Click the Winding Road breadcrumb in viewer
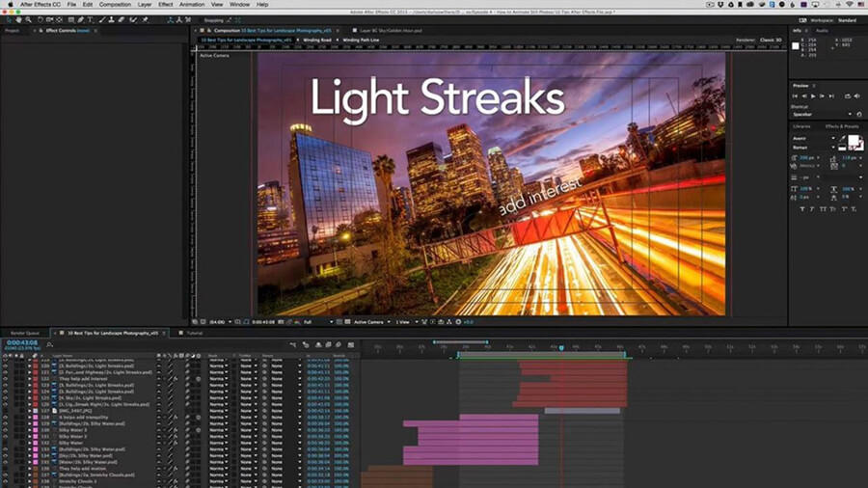 pyautogui.click(x=317, y=40)
